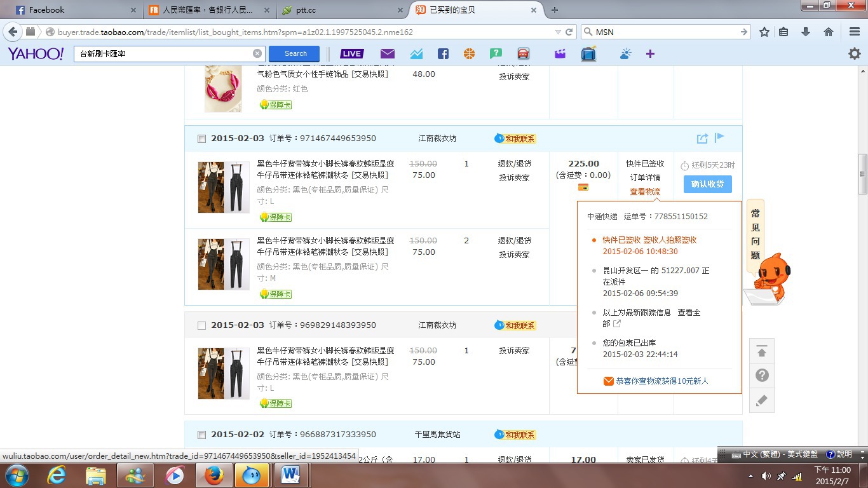Click the Yahoo toolbar LIVE icon
This screenshot has width=868, height=488.
351,54
